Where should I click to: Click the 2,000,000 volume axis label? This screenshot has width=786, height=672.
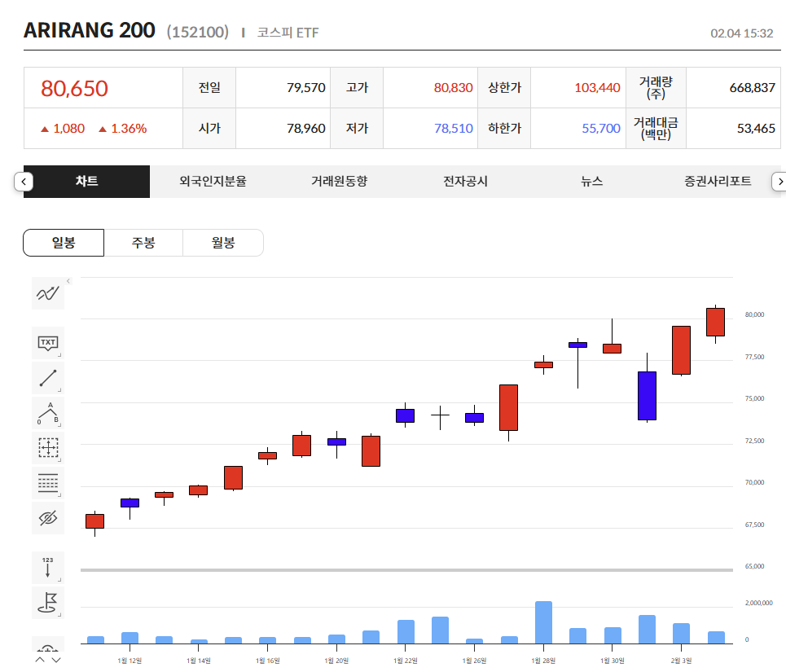758,603
